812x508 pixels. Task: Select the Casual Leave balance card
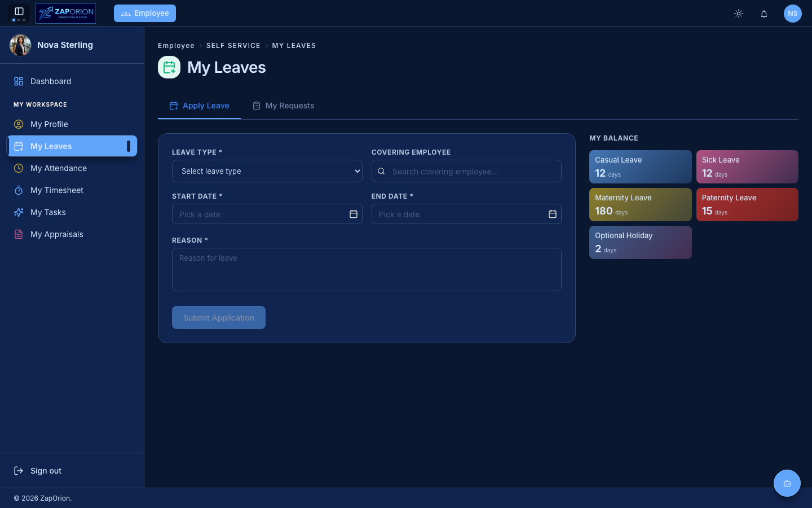(x=641, y=167)
